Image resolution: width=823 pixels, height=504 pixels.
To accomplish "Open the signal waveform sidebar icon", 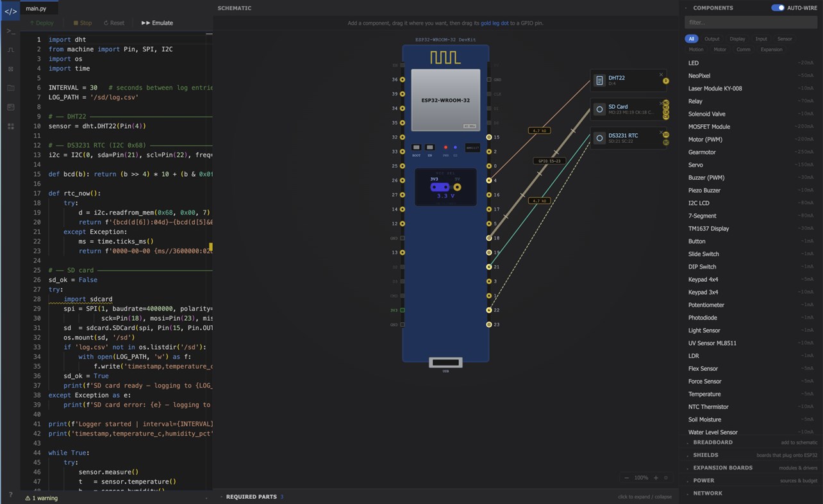I will click(x=10, y=49).
